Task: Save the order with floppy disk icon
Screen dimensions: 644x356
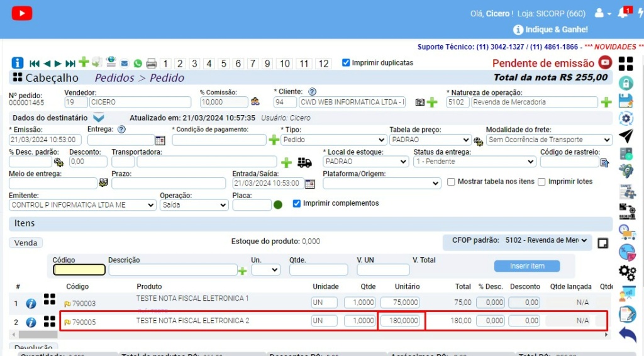Action: 626,101
